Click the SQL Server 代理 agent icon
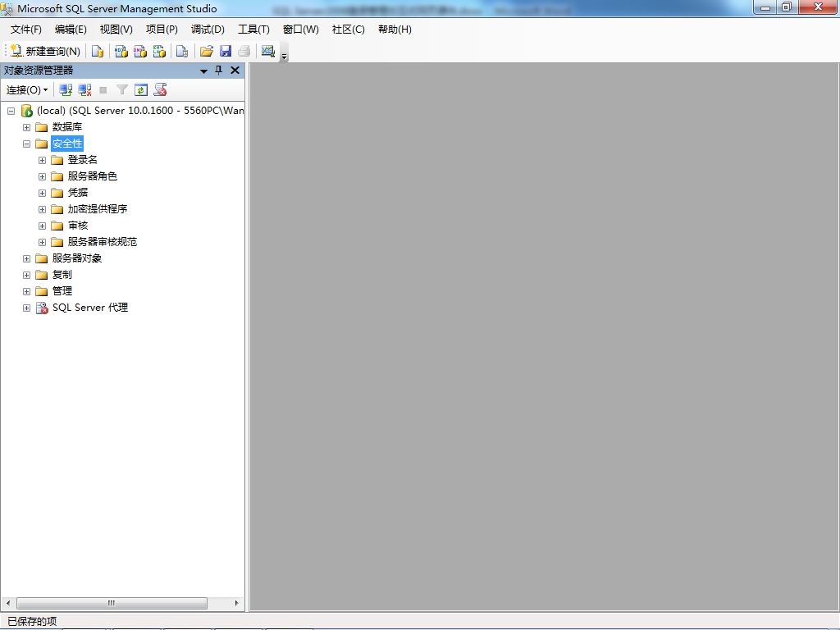 click(42, 308)
